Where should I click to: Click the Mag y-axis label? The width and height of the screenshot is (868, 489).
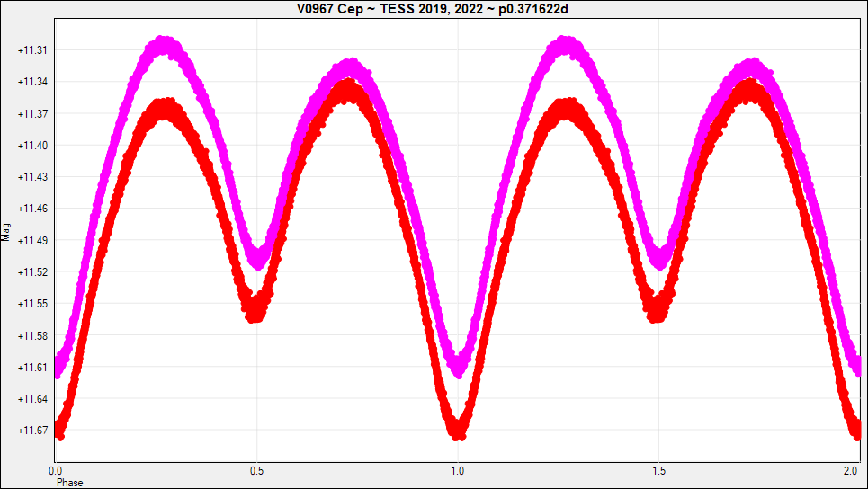(7, 235)
